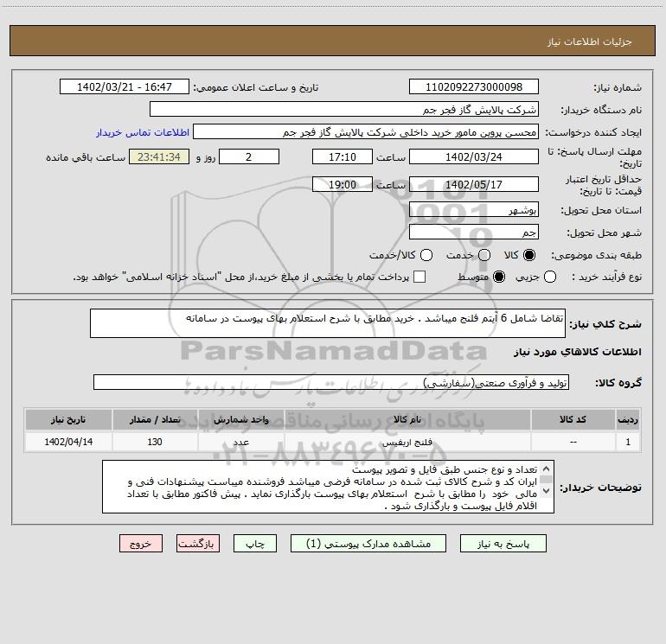Click the کد کالا column header

pos(573,419)
